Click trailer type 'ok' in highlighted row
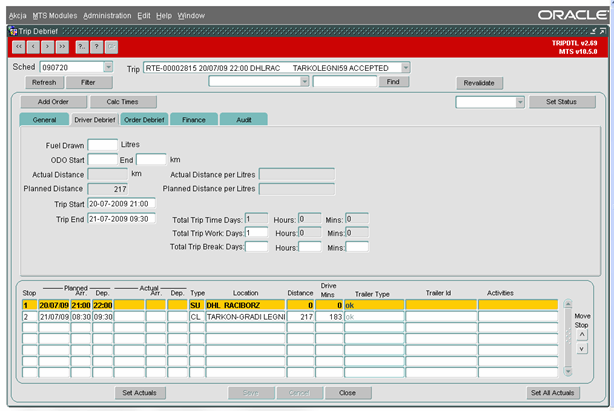The image size is (614, 411). pyautogui.click(x=374, y=305)
